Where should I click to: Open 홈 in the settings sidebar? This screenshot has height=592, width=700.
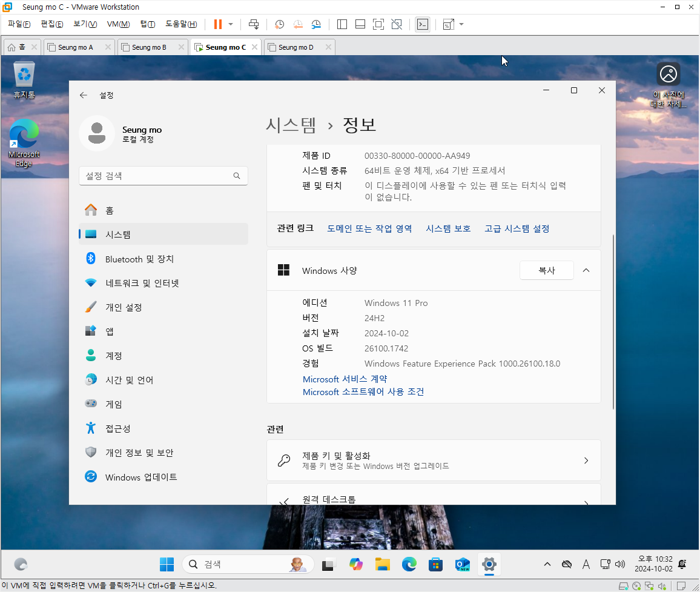click(163, 210)
